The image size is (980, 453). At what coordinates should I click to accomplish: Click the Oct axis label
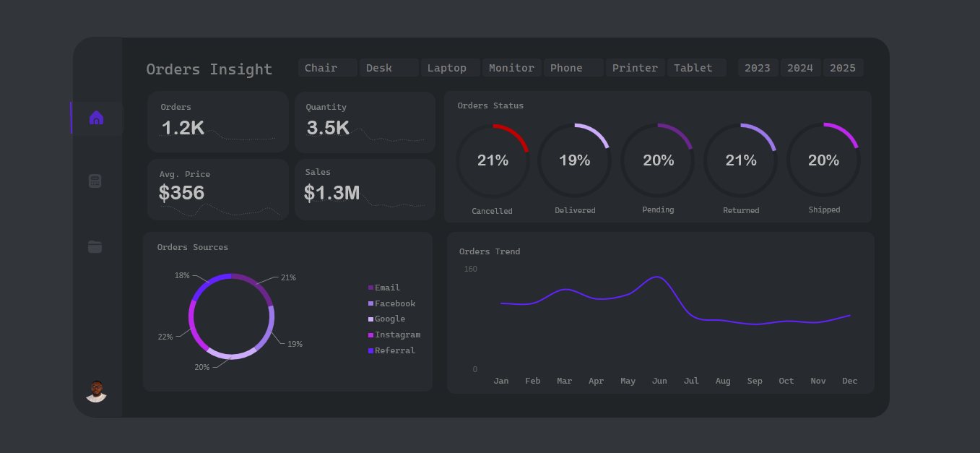point(786,381)
